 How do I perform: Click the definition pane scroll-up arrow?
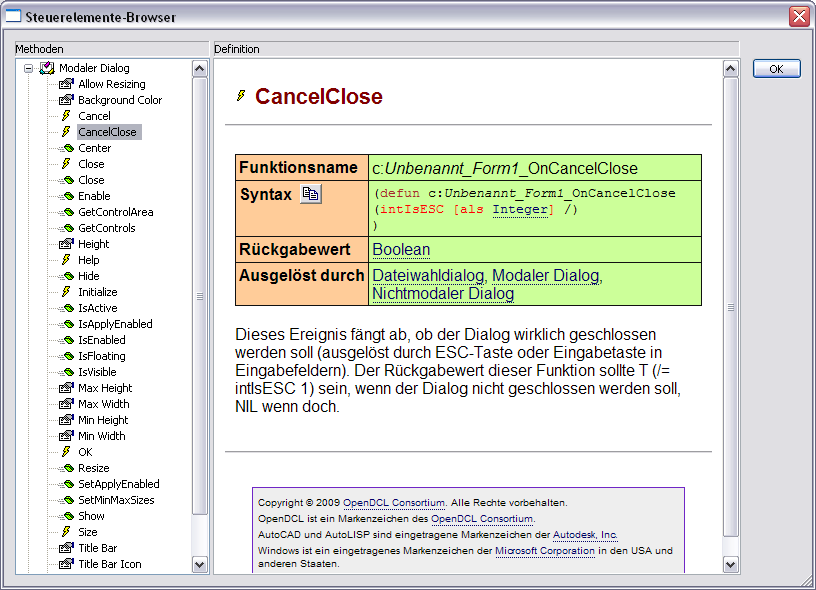click(731, 69)
